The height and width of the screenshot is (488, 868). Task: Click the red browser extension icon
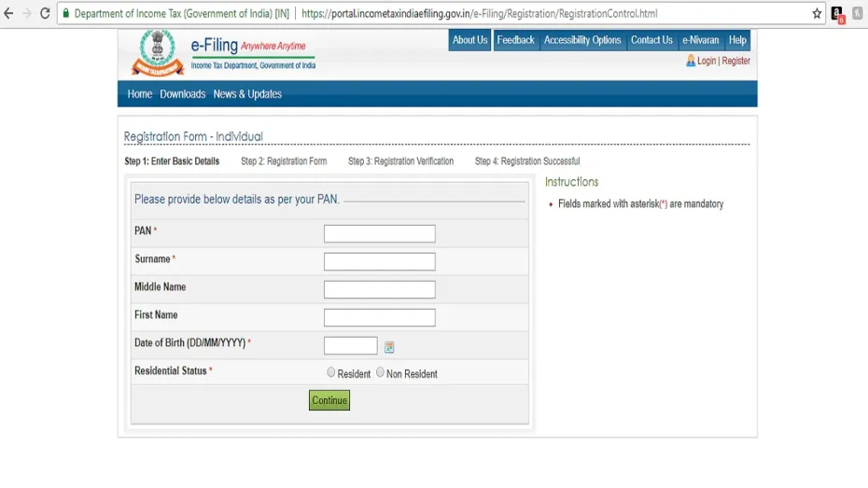click(837, 14)
